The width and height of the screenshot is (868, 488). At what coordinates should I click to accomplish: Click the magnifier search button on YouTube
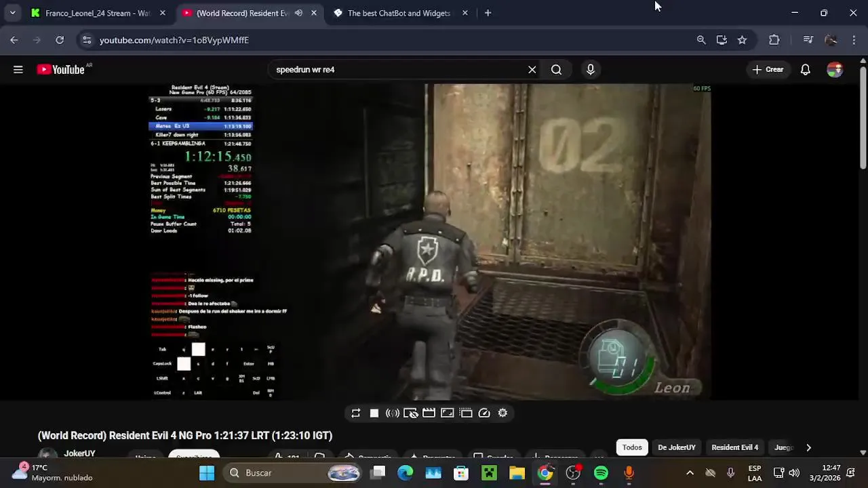coord(556,69)
